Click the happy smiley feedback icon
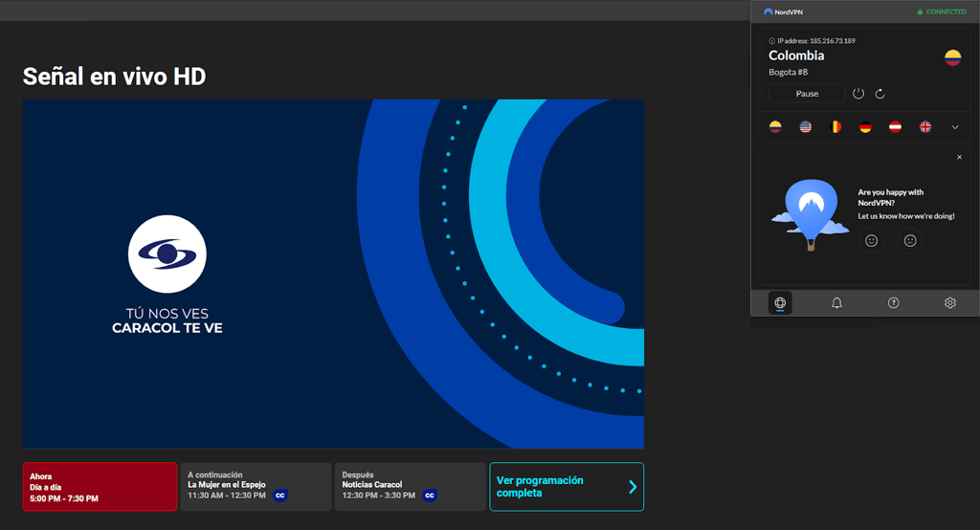Image resolution: width=980 pixels, height=530 pixels. (x=871, y=241)
